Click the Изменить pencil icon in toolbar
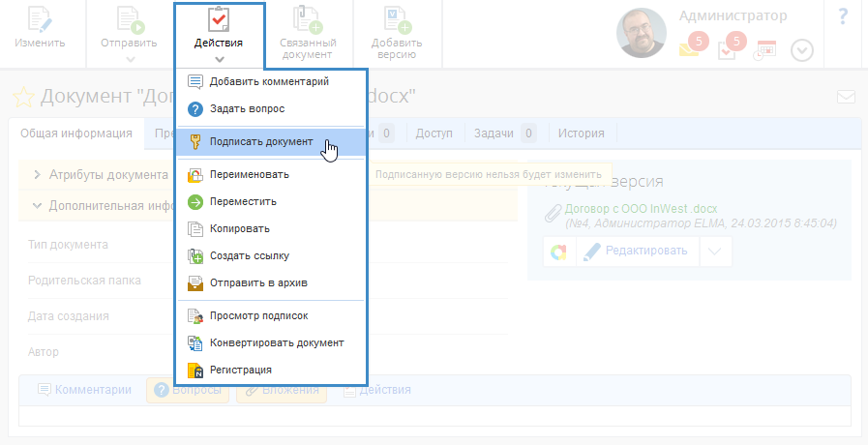Image resolution: width=868 pixels, height=445 pixels. [x=40, y=19]
